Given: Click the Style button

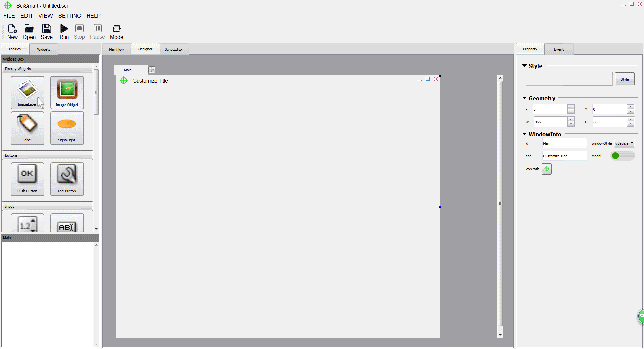Looking at the screenshot, I should [x=624, y=79].
